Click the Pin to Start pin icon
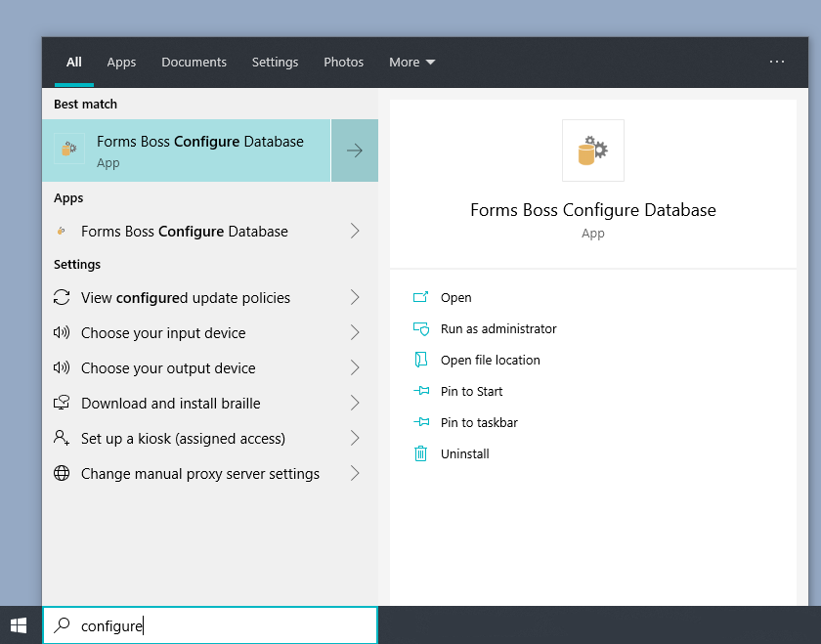The width and height of the screenshot is (821, 644). click(421, 392)
